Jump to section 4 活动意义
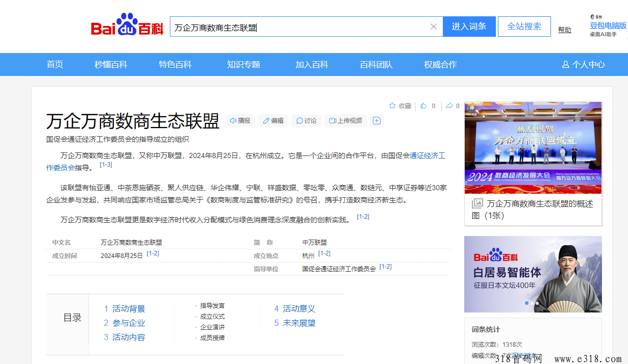The height and width of the screenshot is (364, 628). (295, 309)
